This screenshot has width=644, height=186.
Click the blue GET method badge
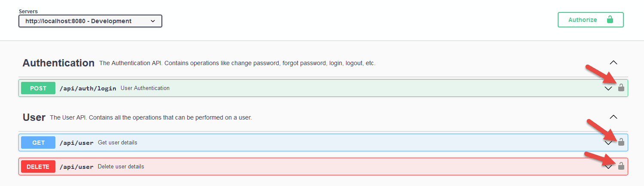(x=38, y=142)
